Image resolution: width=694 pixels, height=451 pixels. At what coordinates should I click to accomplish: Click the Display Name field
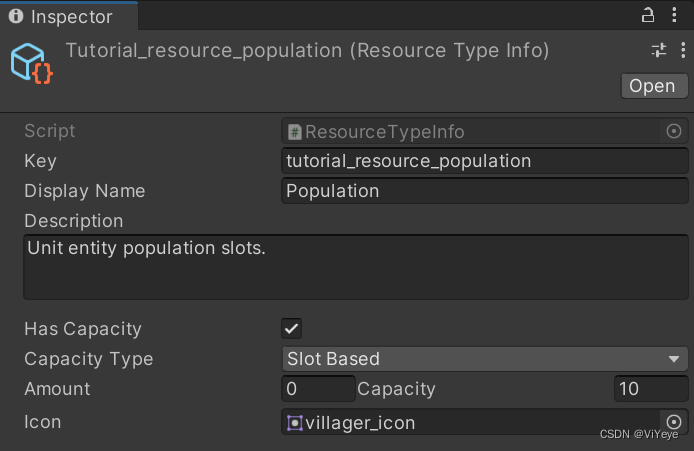tap(485, 191)
